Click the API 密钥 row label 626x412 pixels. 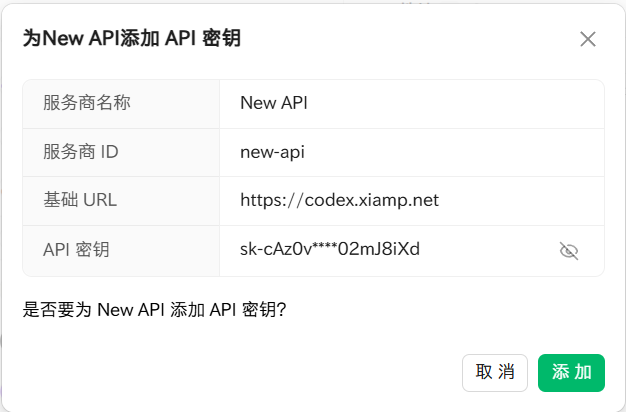pos(76,250)
